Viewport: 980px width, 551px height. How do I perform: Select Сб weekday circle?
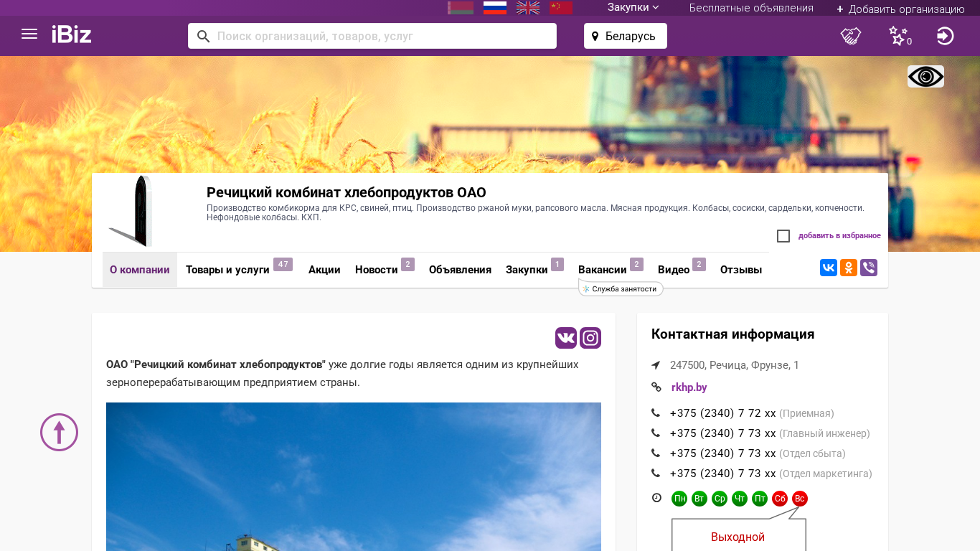tap(780, 499)
